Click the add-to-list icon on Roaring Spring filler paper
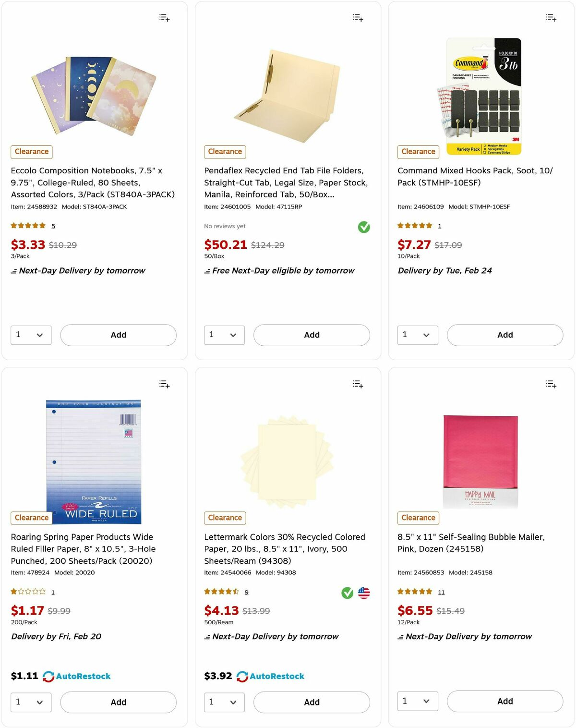 pyautogui.click(x=164, y=384)
